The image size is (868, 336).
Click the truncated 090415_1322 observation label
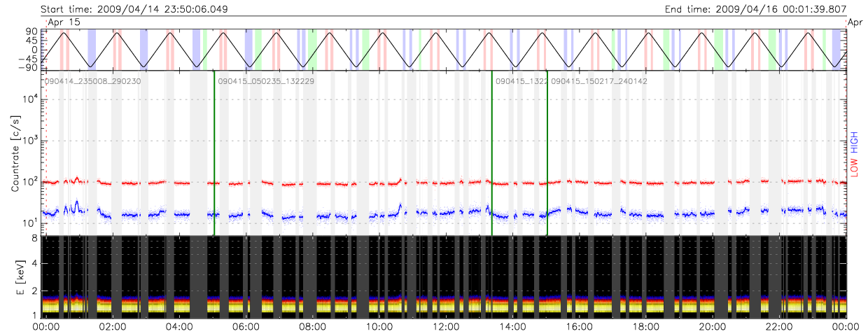point(521,81)
